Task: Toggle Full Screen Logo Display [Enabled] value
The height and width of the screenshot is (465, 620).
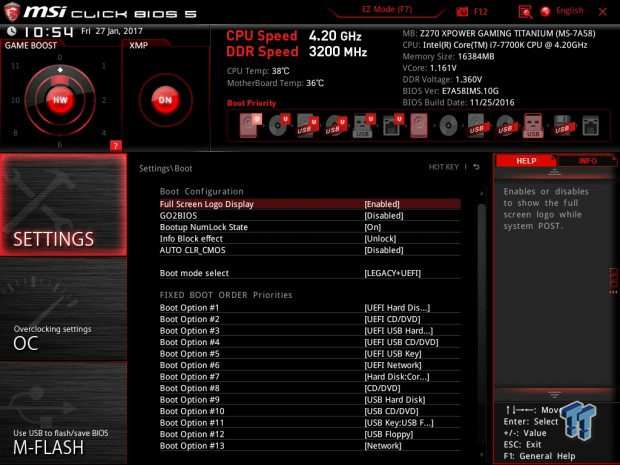Action: (x=382, y=204)
